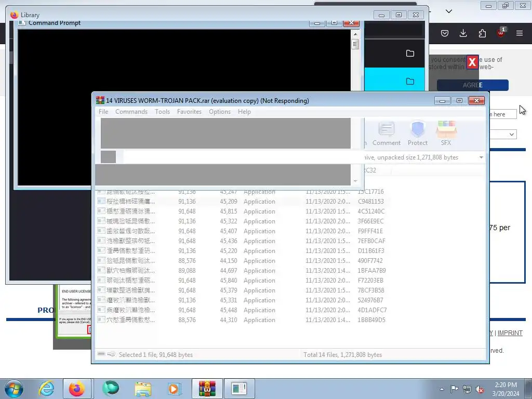The image size is (532, 399).
Task: Click the list-all-tabs chevron in Firefox
Action: (x=448, y=11)
